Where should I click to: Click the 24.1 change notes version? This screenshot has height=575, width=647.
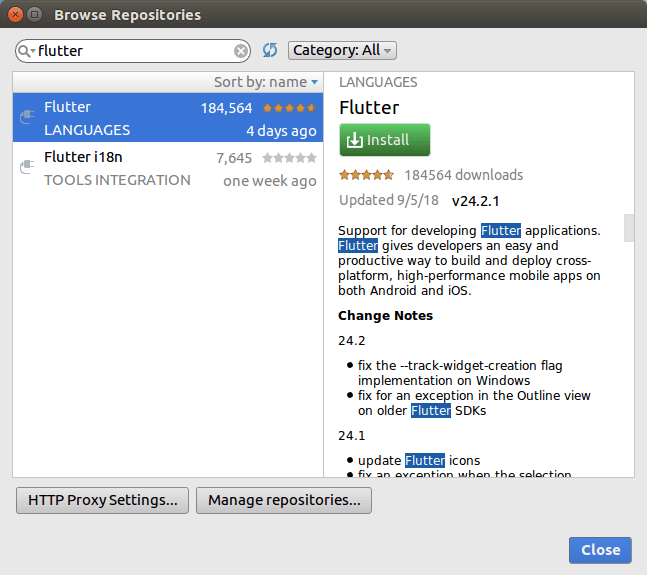[352, 436]
